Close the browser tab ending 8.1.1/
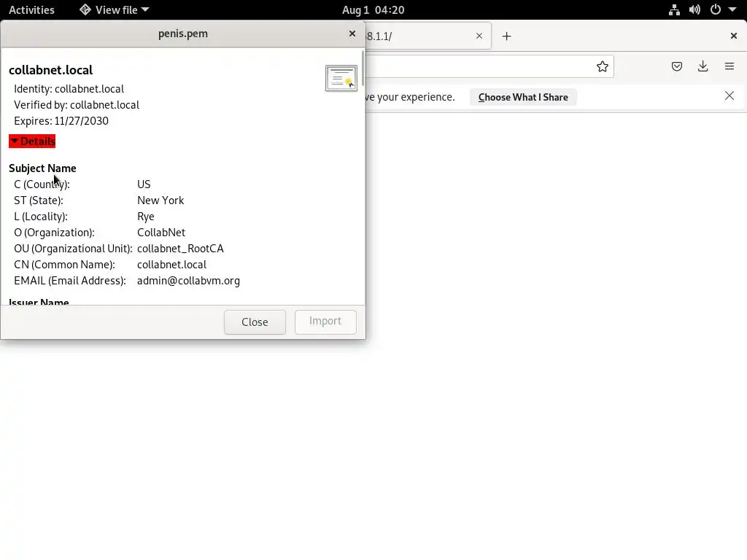 [479, 36]
